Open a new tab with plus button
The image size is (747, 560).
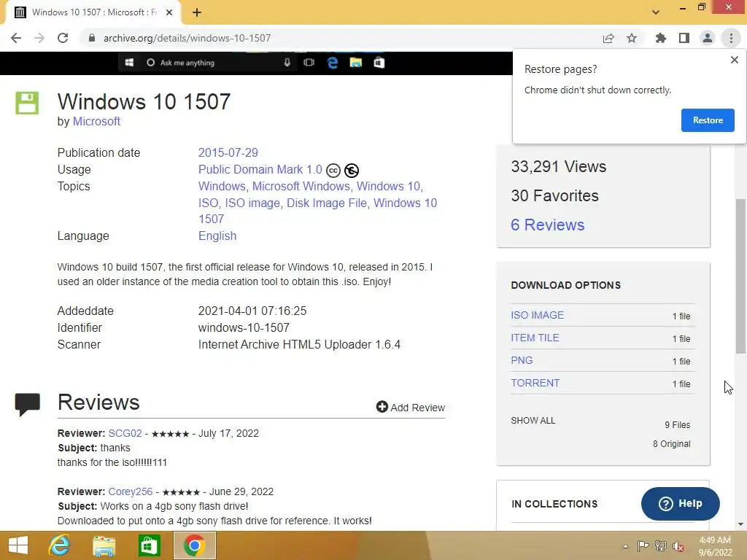[x=197, y=12]
